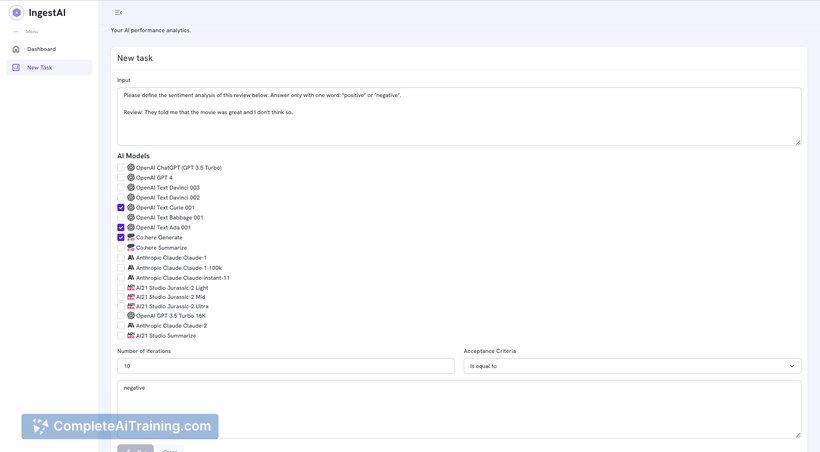Click the Number of iterations field
Image resolution: width=820 pixels, height=452 pixels.
(286, 366)
